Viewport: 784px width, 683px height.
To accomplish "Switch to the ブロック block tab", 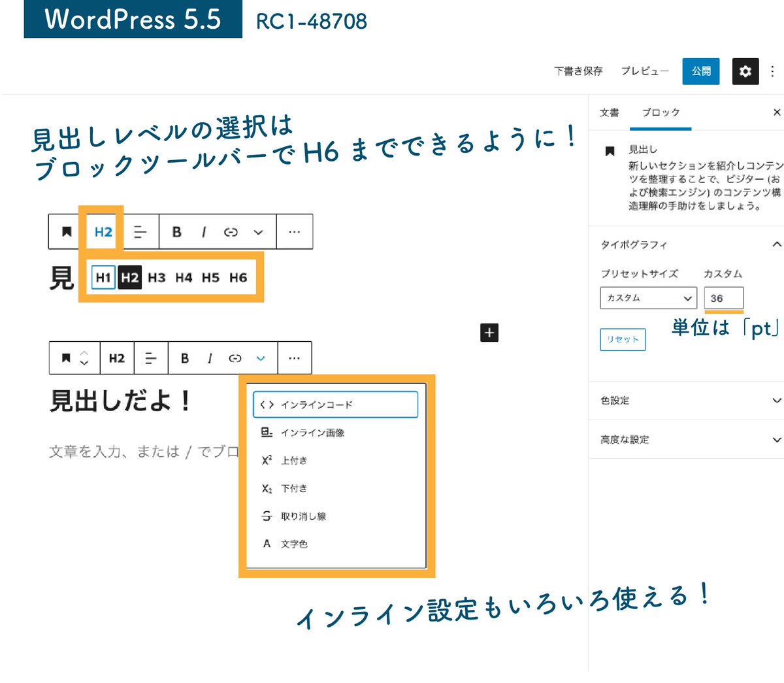I will [661, 112].
